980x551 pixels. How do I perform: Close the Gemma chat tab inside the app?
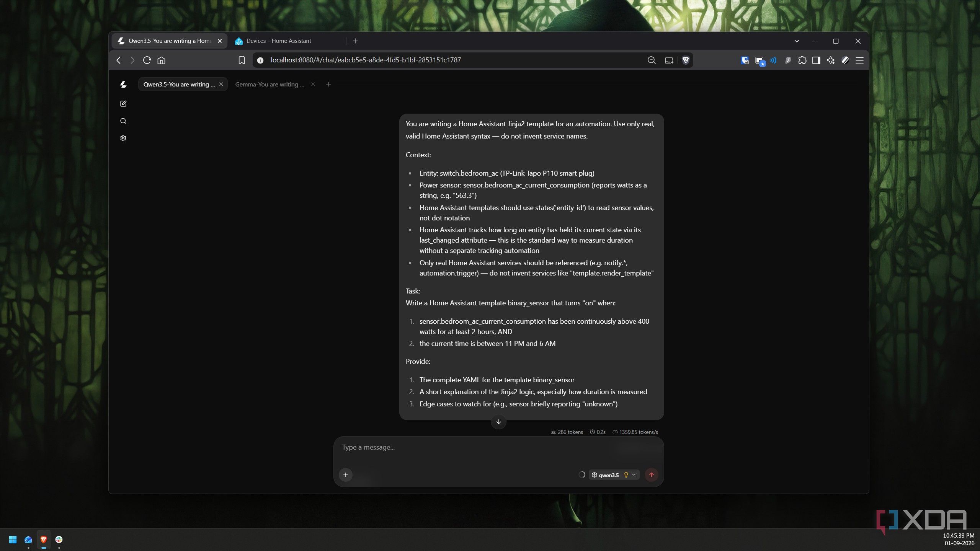[x=313, y=84]
